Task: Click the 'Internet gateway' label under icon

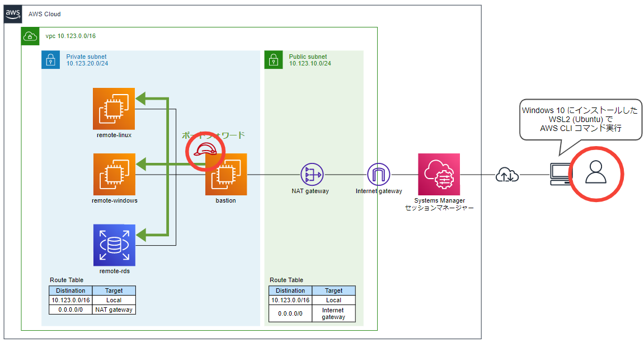Action: tap(379, 191)
